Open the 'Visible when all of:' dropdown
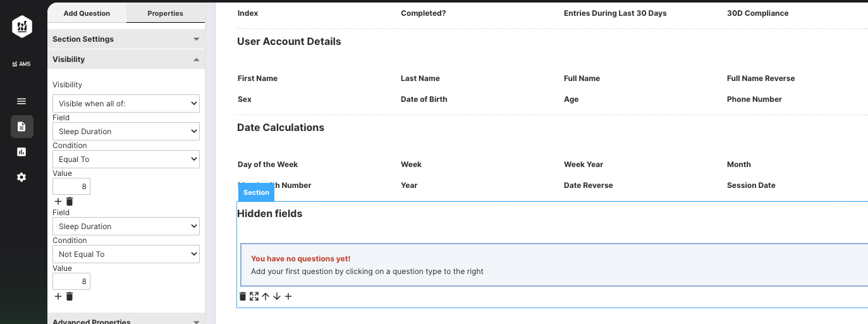This screenshot has height=324, width=868. pyautogui.click(x=126, y=103)
